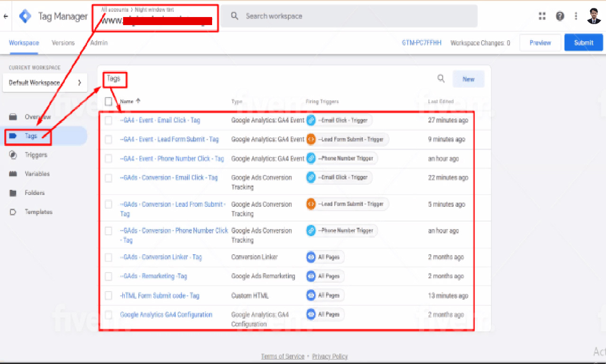
Task: Check the hTML Form Submit code tag checkbox
Action: 108,295
